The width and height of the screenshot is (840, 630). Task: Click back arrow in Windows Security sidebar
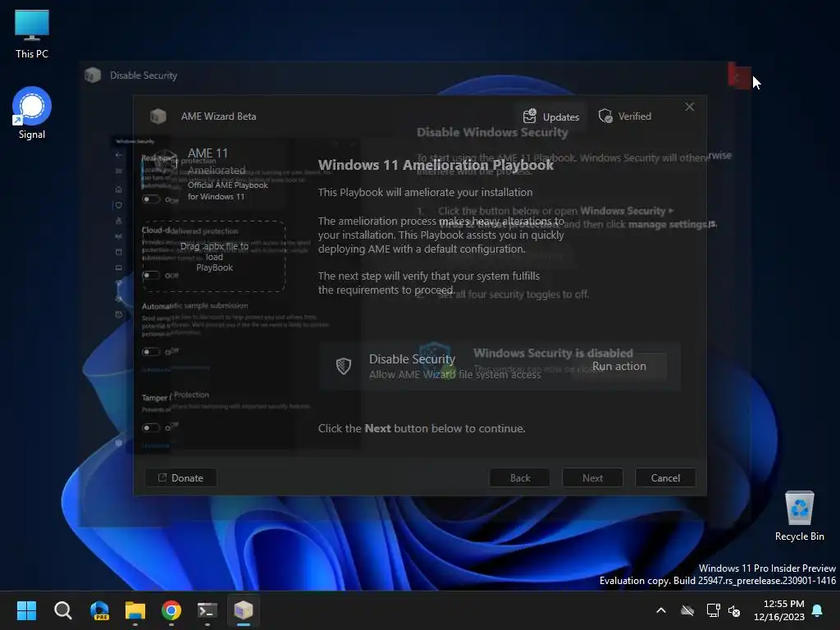(118, 155)
